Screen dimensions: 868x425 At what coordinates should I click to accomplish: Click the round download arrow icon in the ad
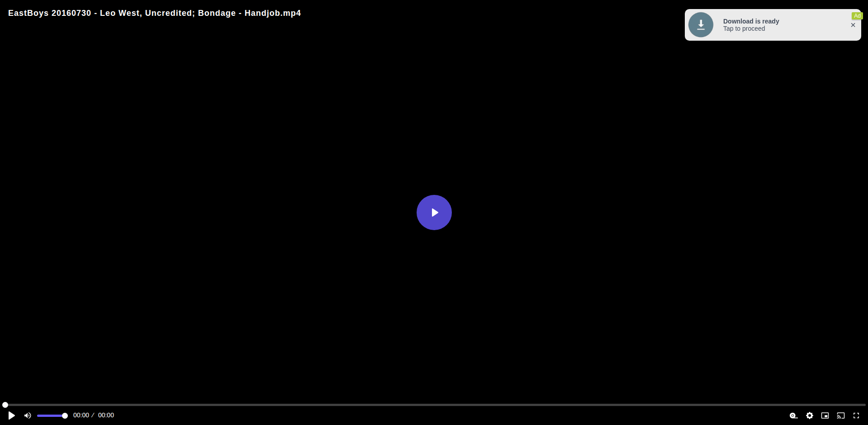tap(701, 25)
